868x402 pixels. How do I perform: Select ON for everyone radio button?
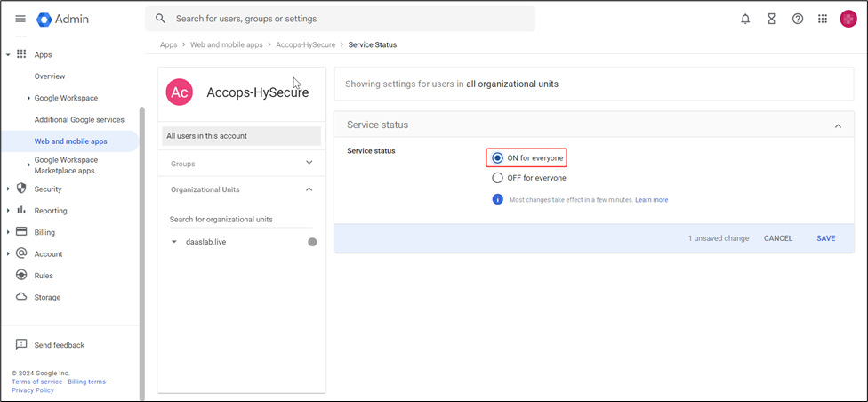coord(498,158)
